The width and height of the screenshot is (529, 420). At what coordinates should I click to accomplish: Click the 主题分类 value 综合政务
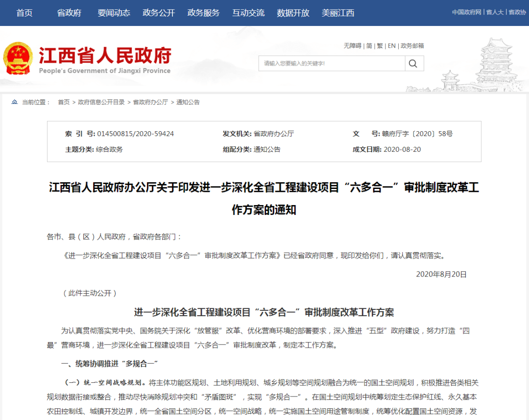pos(109,149)
